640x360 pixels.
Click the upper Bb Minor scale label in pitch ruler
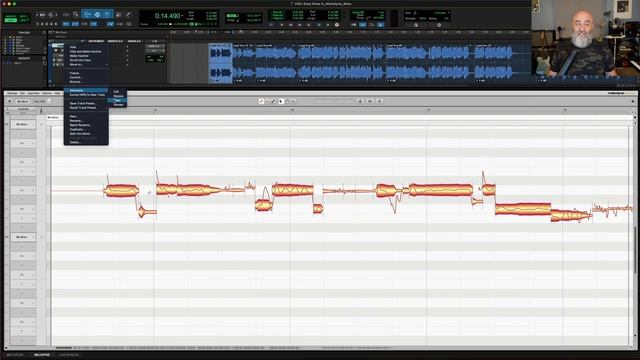point(22,124)
